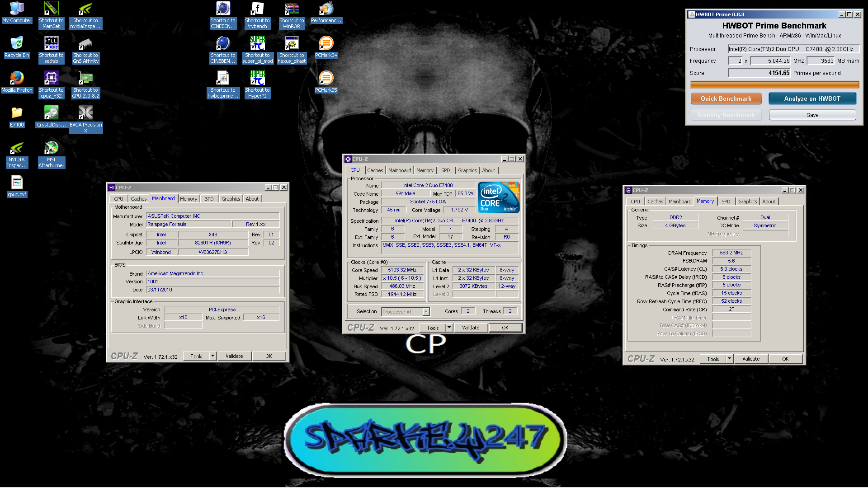Open the frybench shortcut icon
This screenshot has height=488, width=868.
257,15
